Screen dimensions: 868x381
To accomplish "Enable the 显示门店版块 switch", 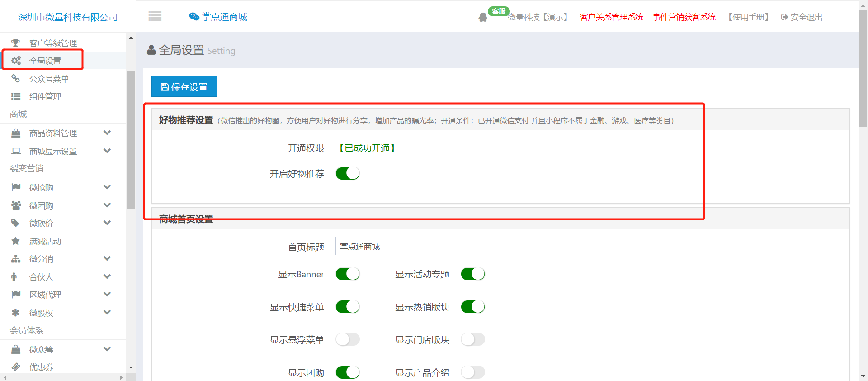I will coord(473,339).
